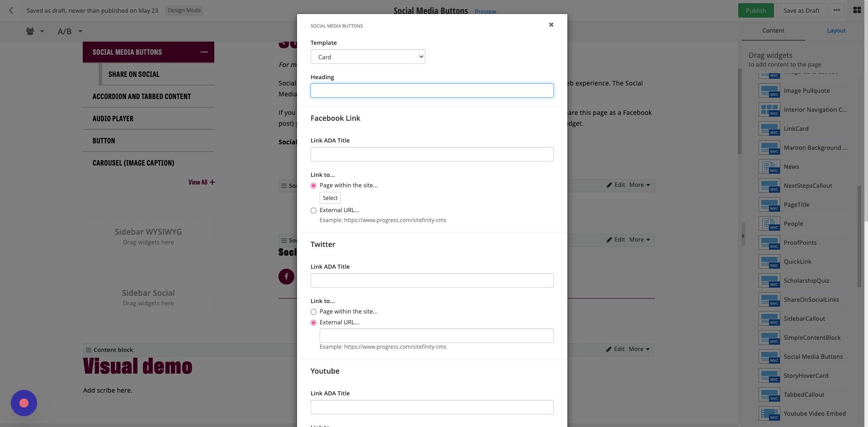Click the SidebarCallout widget icon

pos(769,318)
